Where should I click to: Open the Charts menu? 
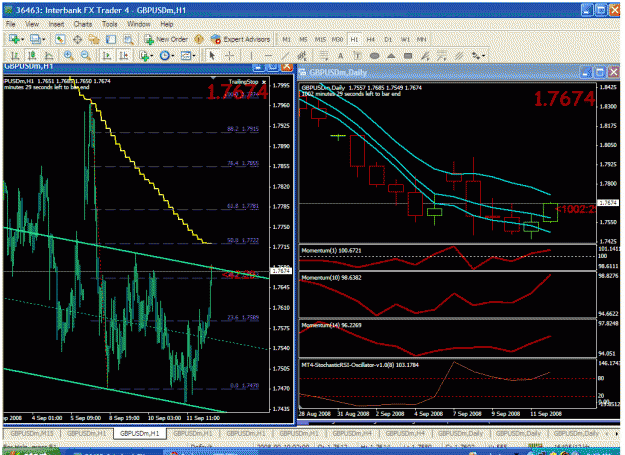coord(83,24)
